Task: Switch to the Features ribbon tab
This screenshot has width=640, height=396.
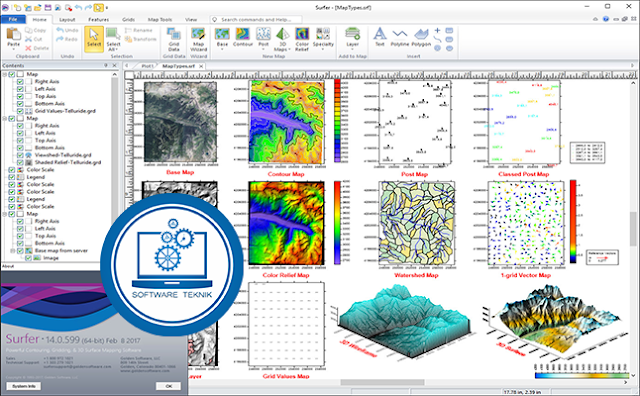Action: pyautogui.click(x=98, y=19)
